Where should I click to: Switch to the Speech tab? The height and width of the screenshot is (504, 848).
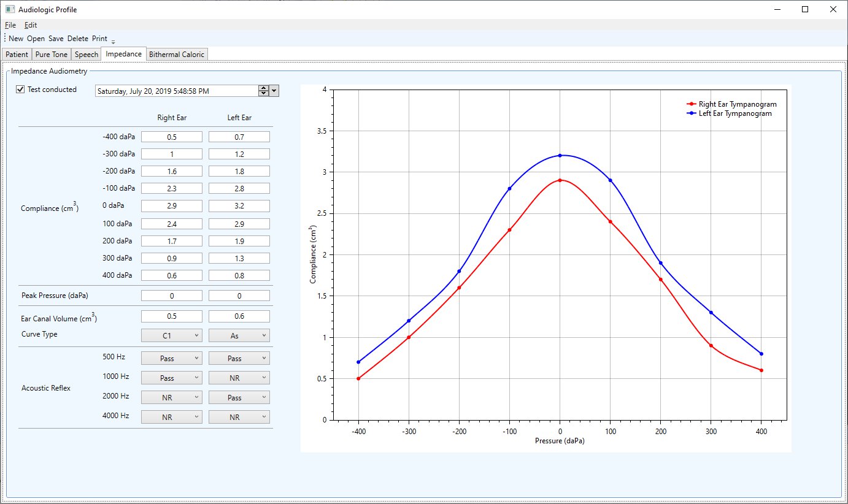coord(87,55)
